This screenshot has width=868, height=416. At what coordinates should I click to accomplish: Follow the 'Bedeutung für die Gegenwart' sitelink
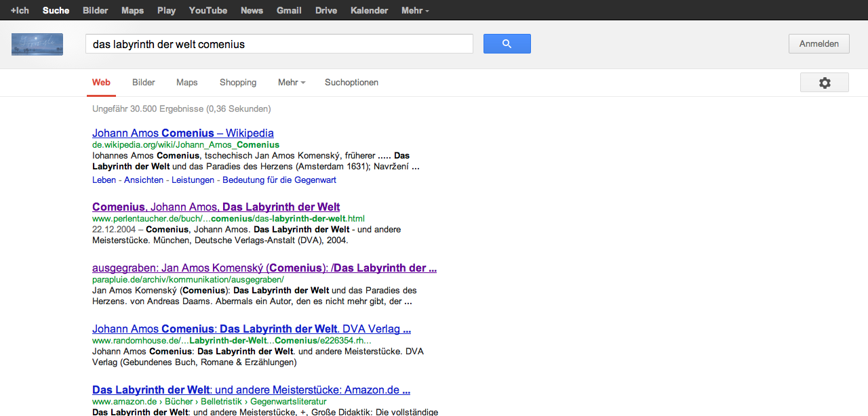279,180
